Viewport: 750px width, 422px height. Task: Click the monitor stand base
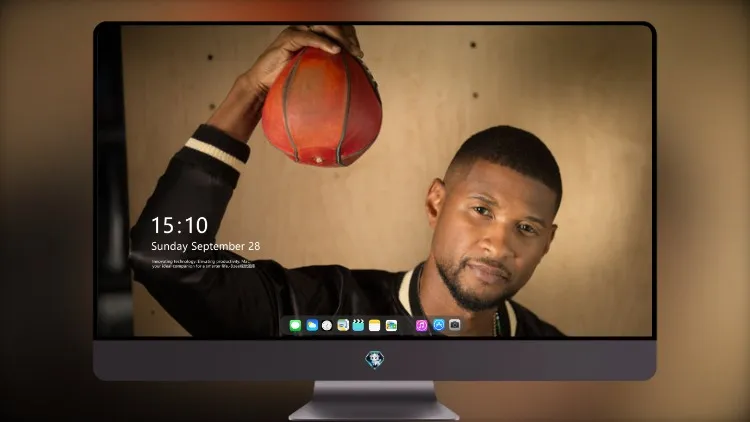click(374, 411)
